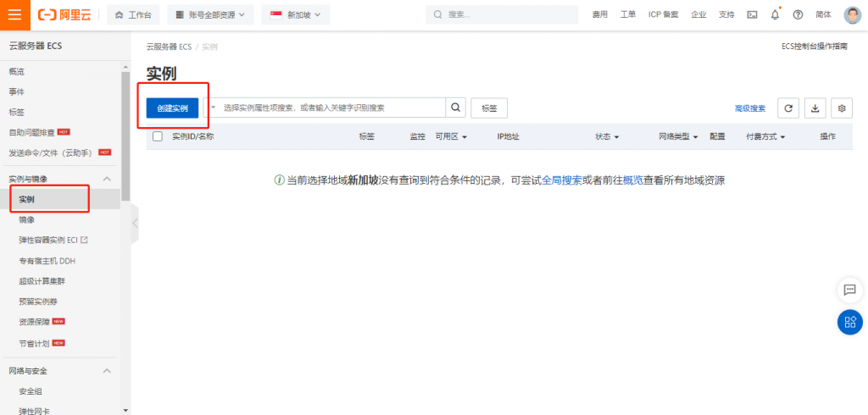Open the Cloud Shell terminal icon
This screenshot has width=868, height=415.
[x=752, y=15]
